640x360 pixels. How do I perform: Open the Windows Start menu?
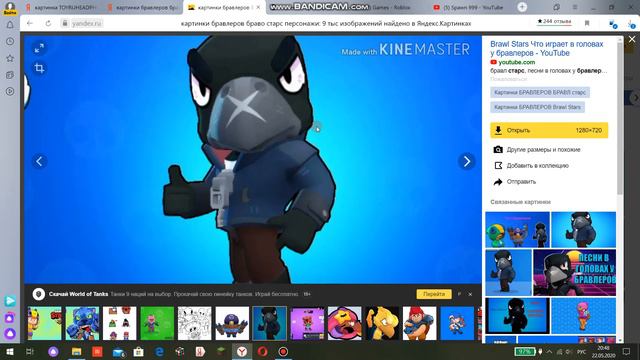point(10,351)
